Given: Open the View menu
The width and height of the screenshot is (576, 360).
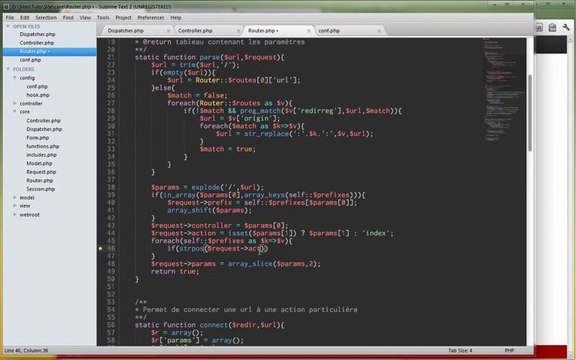Looking at the screenshot, I should [85, 18].
